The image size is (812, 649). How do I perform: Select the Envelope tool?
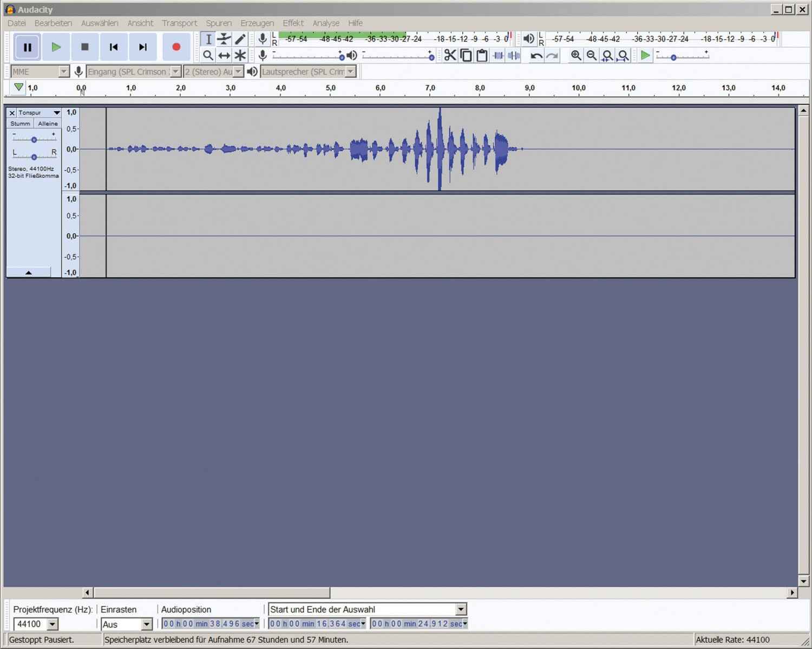(x=224, y=39)
